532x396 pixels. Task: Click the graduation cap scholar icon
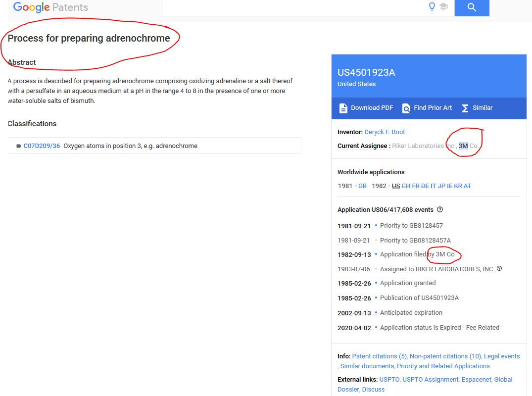click(444, 6)
